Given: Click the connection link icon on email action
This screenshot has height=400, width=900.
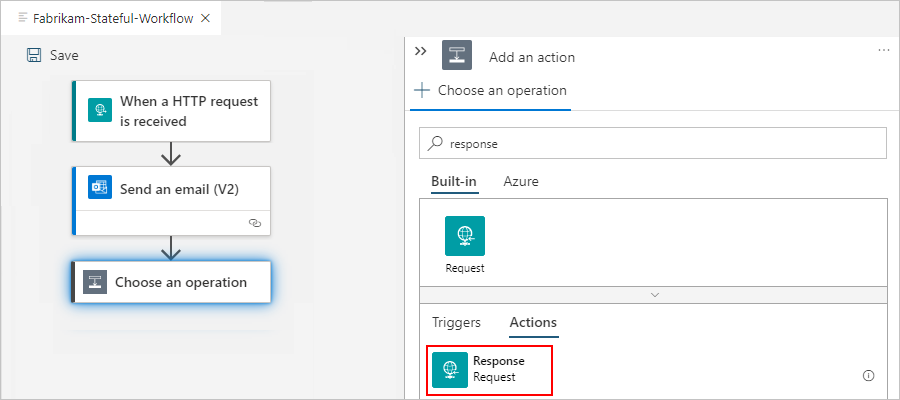Looking at the screenshot, I should pyautogui.click(x=254, y=223).
